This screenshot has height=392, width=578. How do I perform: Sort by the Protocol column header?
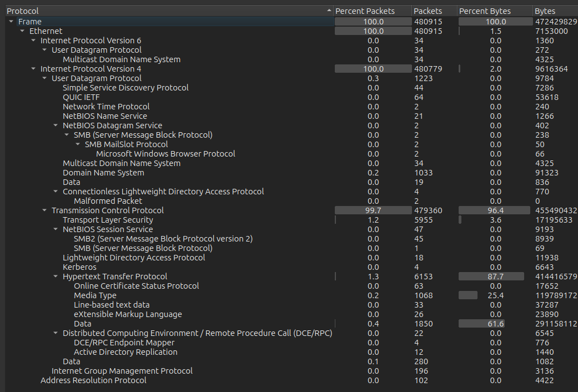coord(167,11)
